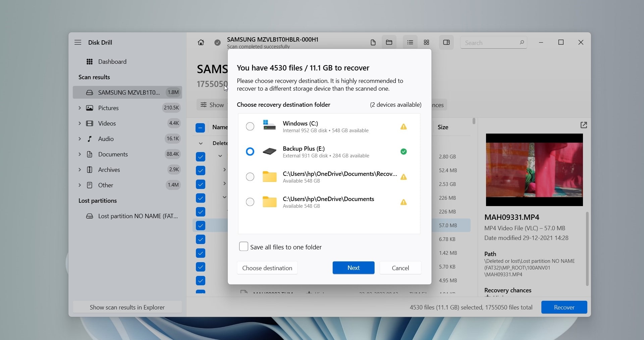Image resolution: width=644 pixels, height=340 pixels.
Task: Toggle the select-all checkbox by Name header
Action: coord(200,128)
